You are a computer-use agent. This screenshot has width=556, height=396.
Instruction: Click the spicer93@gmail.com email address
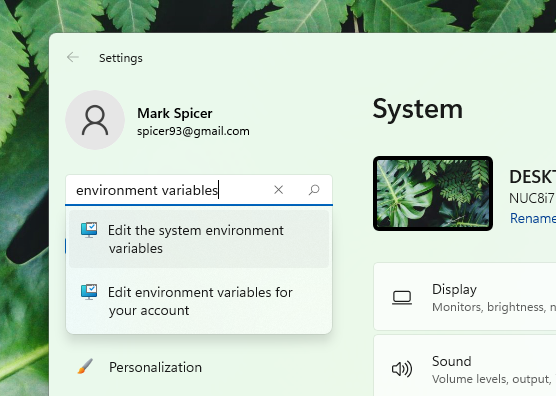click(x=193, y=131)
